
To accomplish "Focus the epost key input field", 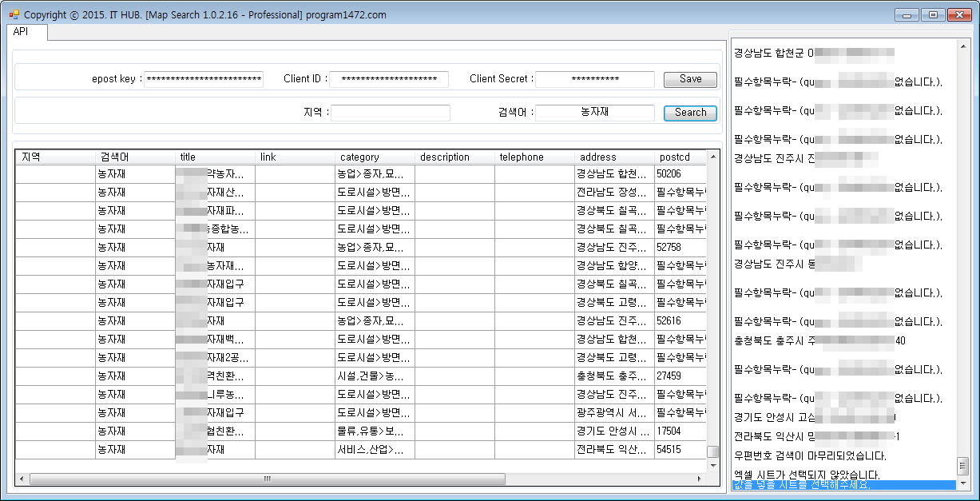I will click(x=204, y=79).
